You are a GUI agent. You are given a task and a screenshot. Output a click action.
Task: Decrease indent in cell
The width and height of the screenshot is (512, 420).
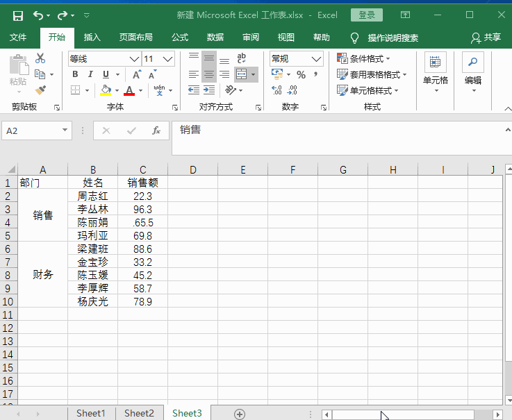(194, 90)
